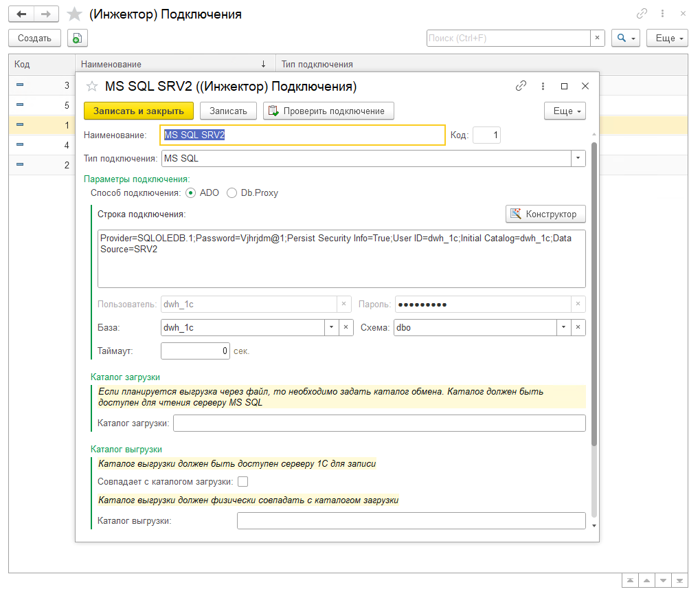
Task: Clear the Пароль field
Action: 578,304
